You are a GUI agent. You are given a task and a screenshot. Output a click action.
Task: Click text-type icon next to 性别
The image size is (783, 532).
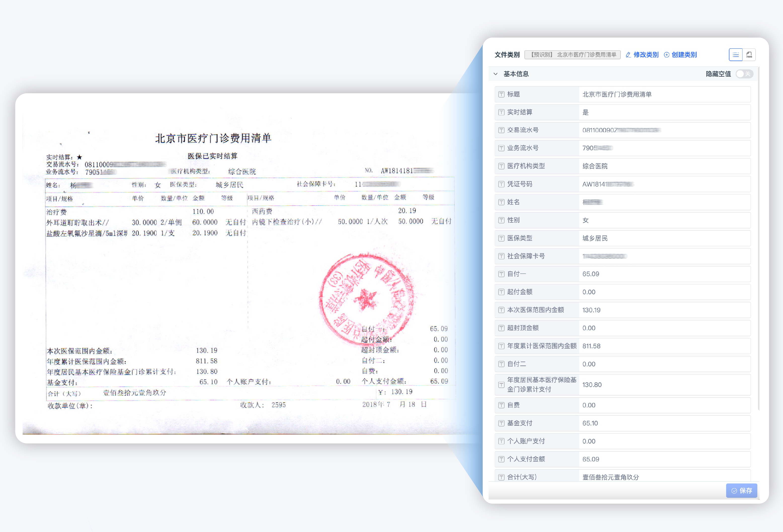tap(501, 220)
